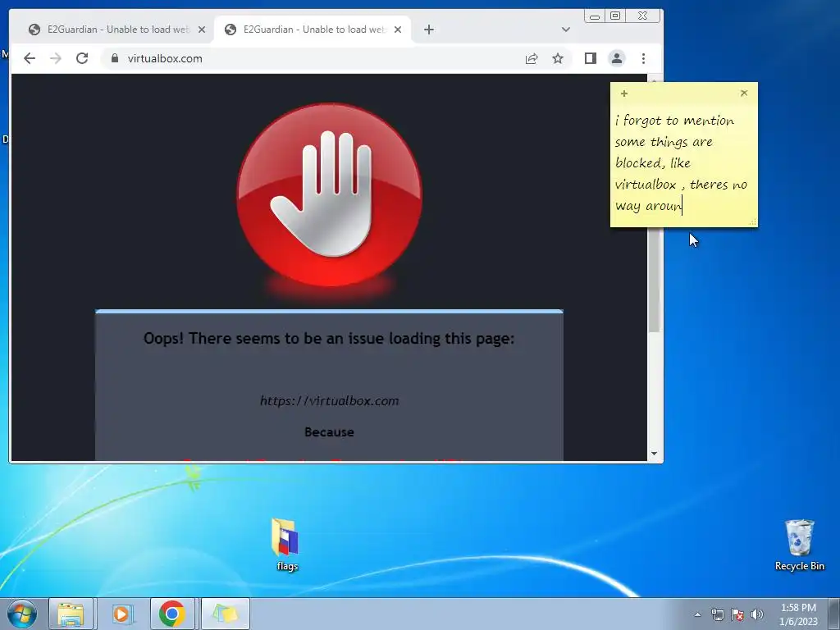840x630 pixels.
Task: Open a new tab with plus button
Action: coord(428,30)
